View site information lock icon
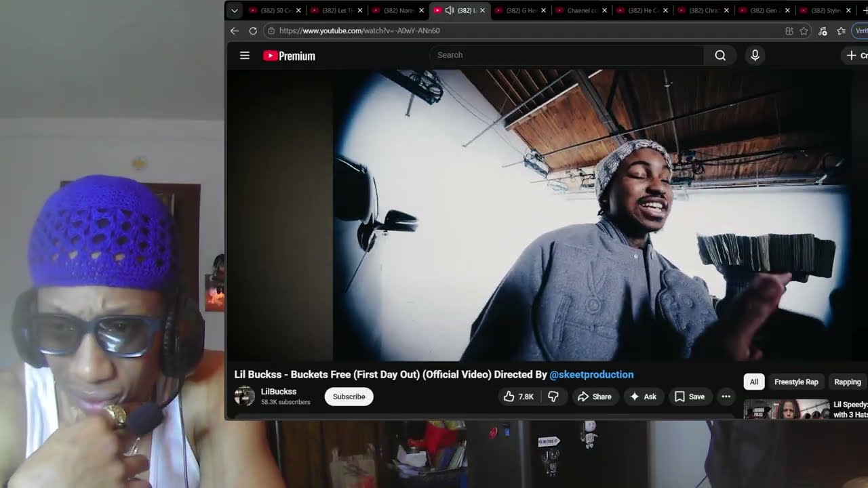 point(271,30)
